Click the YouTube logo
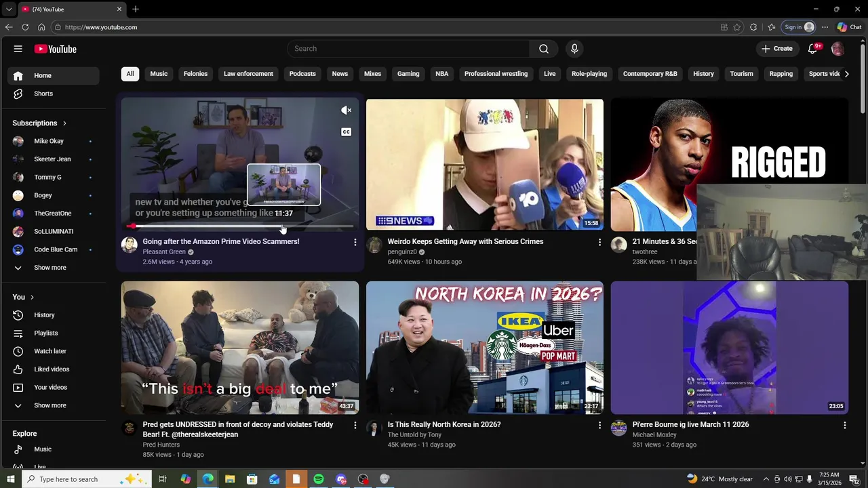 click(x=56, y=49)
